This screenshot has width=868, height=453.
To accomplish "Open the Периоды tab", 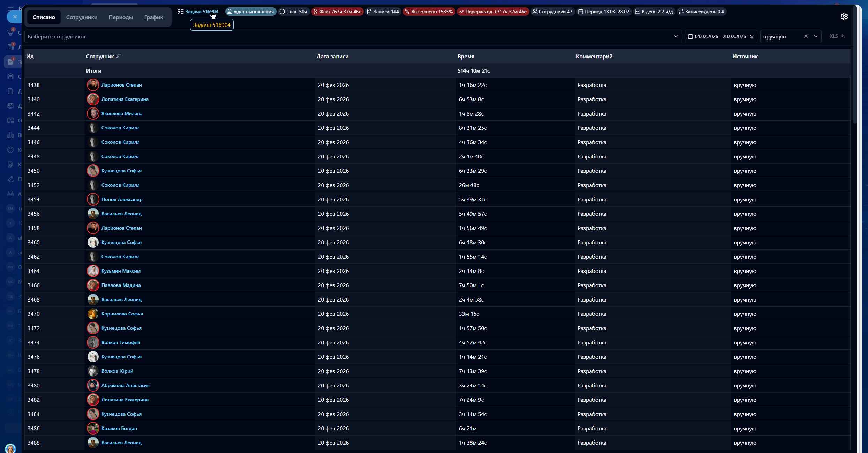I will (121, 17).
